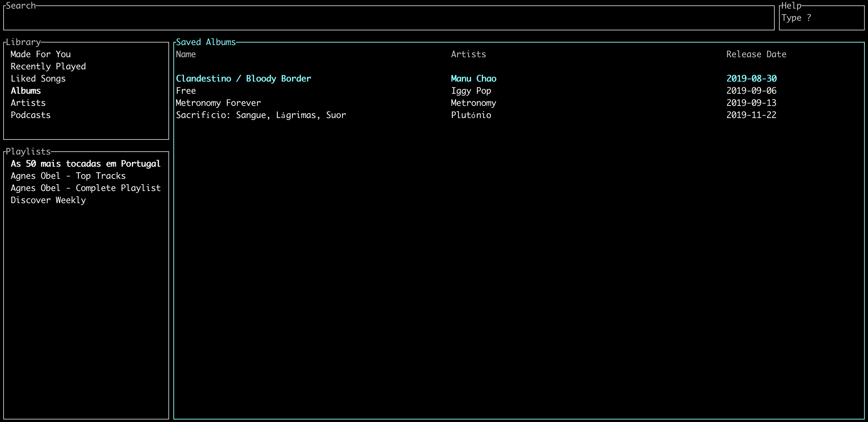Open Made For You in the Library

(x=40, y=54)
